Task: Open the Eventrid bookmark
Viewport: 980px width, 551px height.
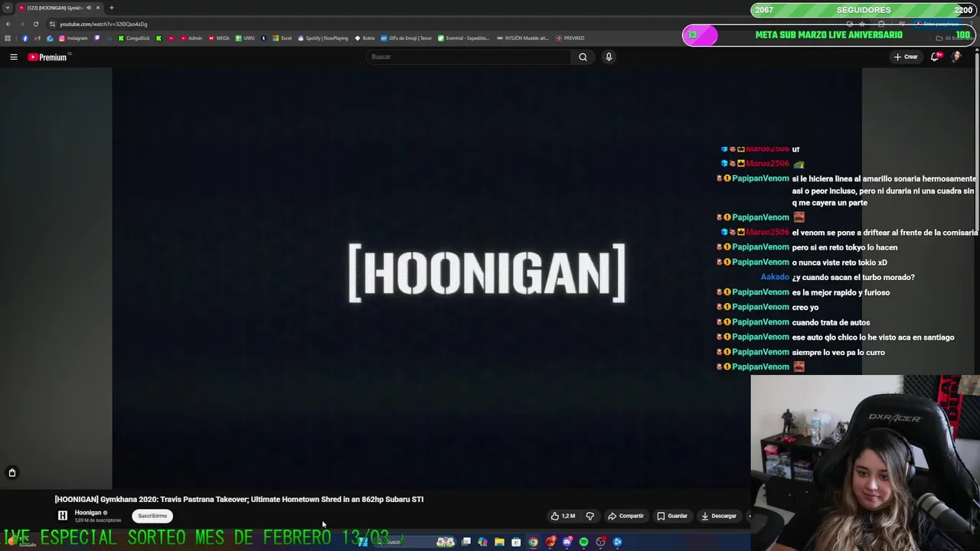Action: tap(463, 38)
